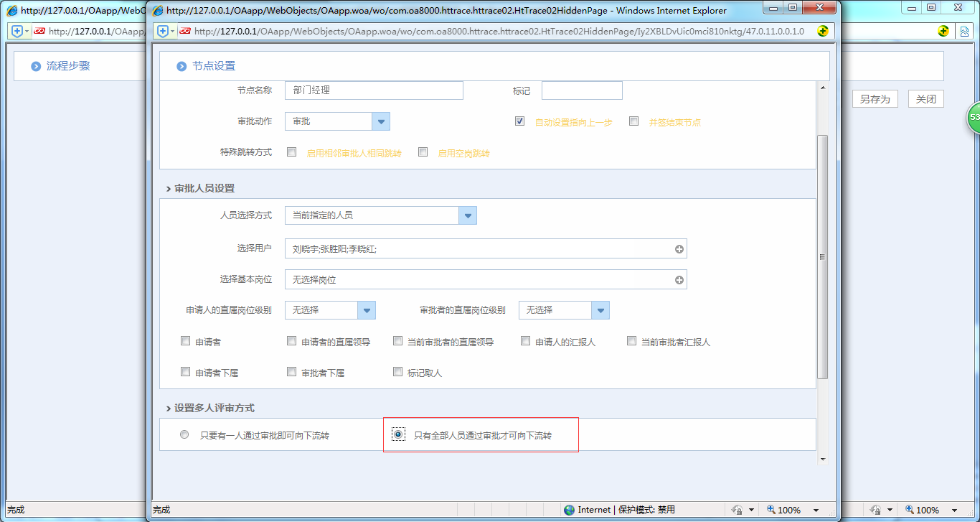Open front window privacy dropdown arrow in status bar
The height and width of the screenshot is (522, 980).
pyautogui.click(x=751, y=510)
